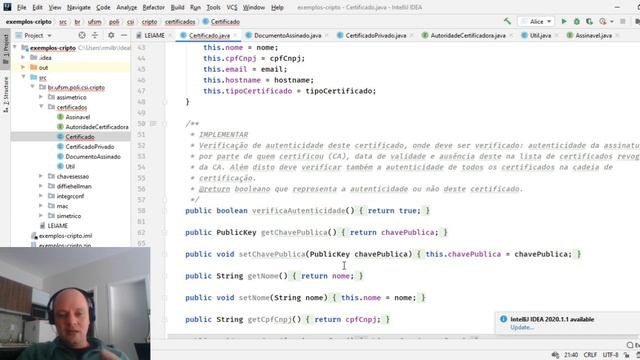This screenshot has height=360, width=640.
Task: Open the VCS menu
Action: 232,7
